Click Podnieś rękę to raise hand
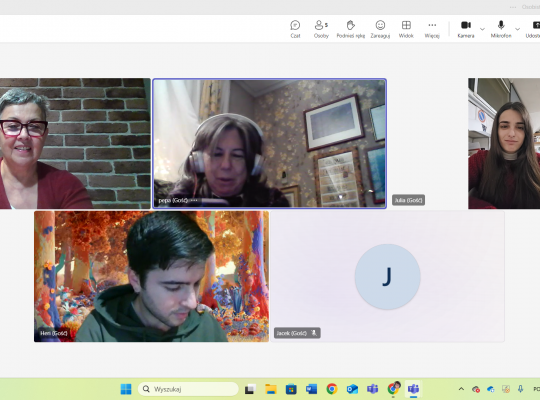The height and width of the screenshot is (400, 540). click(351, 29)
